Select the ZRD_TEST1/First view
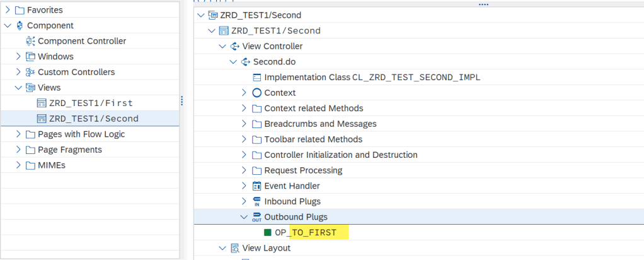The image size is (644, 260). pyautogui.click(x=91, y=103)
